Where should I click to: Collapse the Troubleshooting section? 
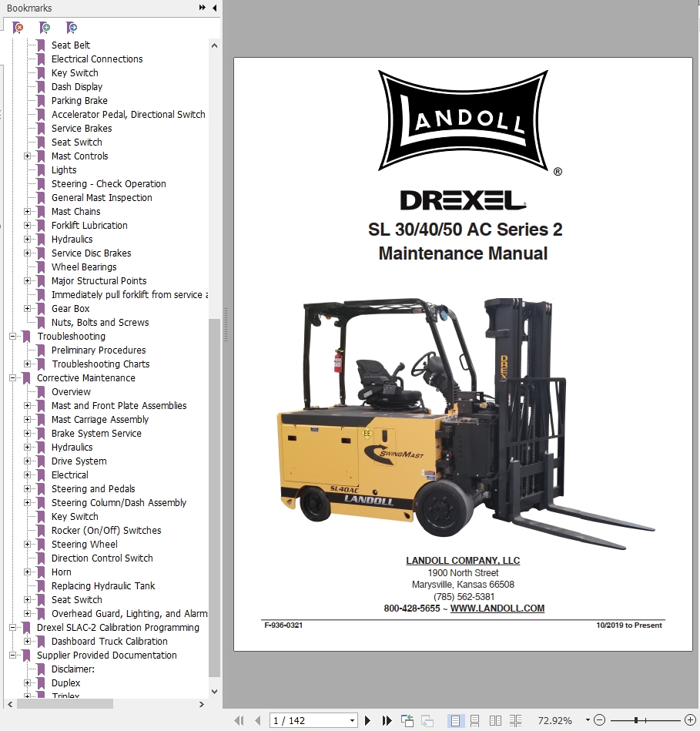13,337
